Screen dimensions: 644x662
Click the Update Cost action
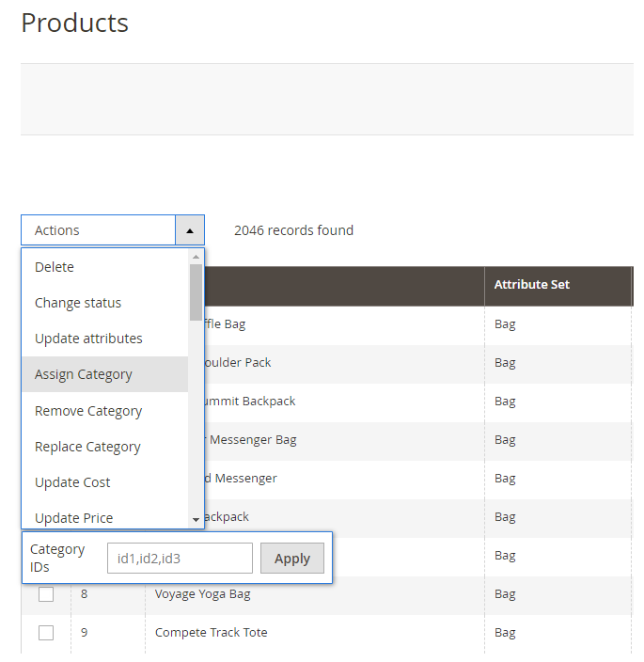click(x=72, y=482)
